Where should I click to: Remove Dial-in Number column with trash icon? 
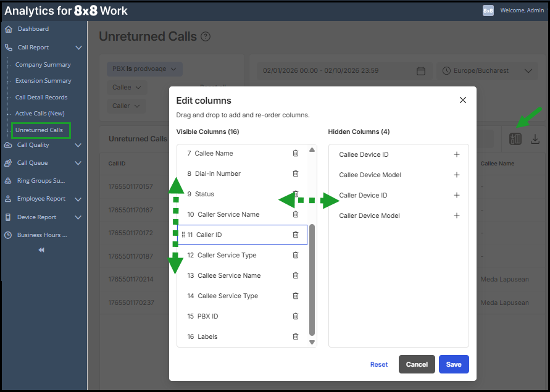(296, 173)
